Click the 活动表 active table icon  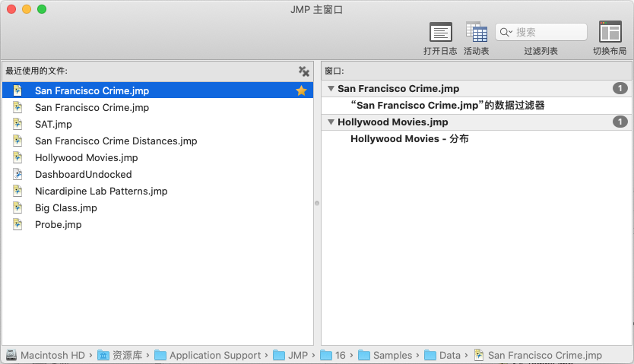click(477, 32)
